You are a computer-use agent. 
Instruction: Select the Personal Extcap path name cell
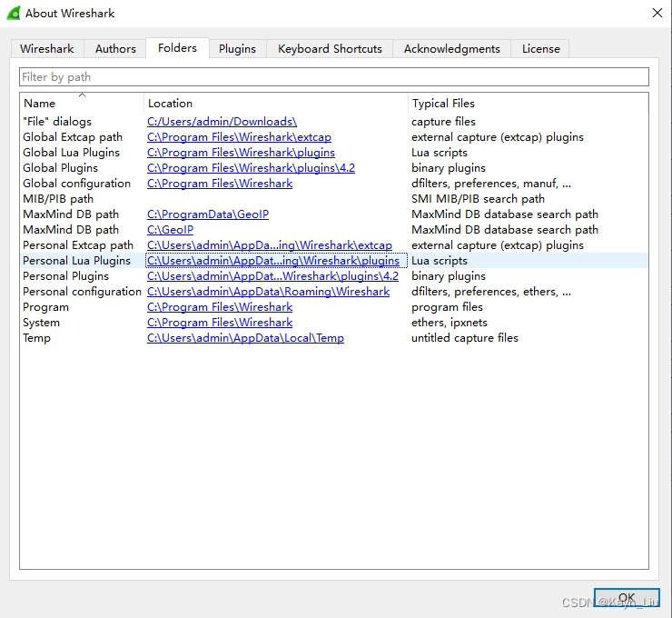click(x=78, y=245)
